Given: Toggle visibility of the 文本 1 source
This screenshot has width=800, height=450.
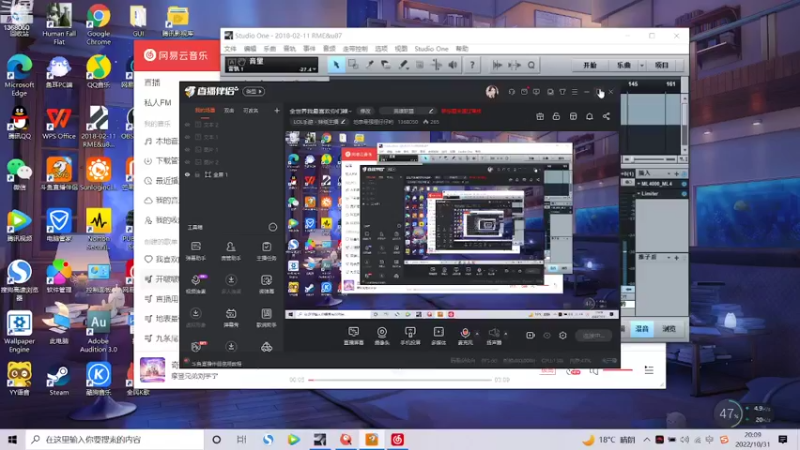Looking at the screenshot, I should [187, 137].
